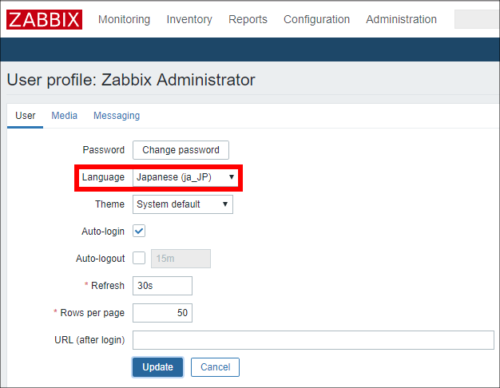Open the Reports menu
Screen dimensions: 500x388
pyautogui.click(x=248, y=19)
